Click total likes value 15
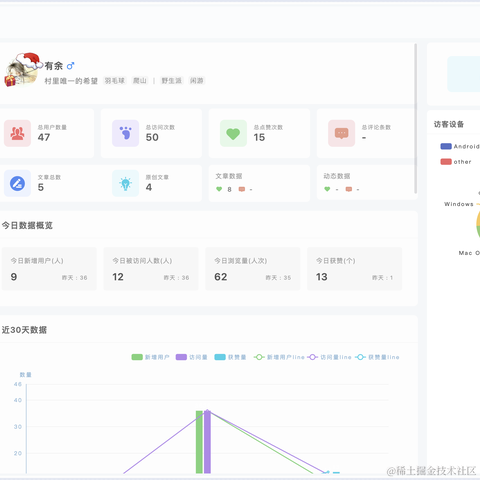 point(259,137)
